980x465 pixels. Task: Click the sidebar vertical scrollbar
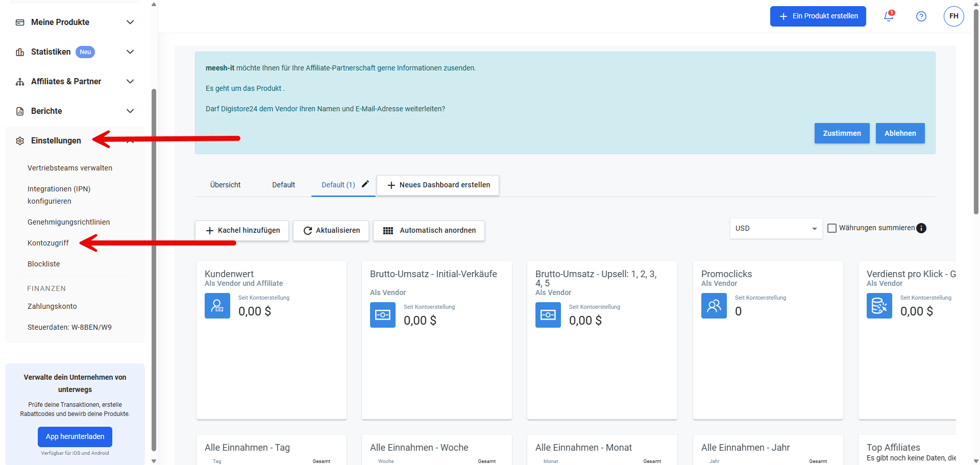coord(154,271)
